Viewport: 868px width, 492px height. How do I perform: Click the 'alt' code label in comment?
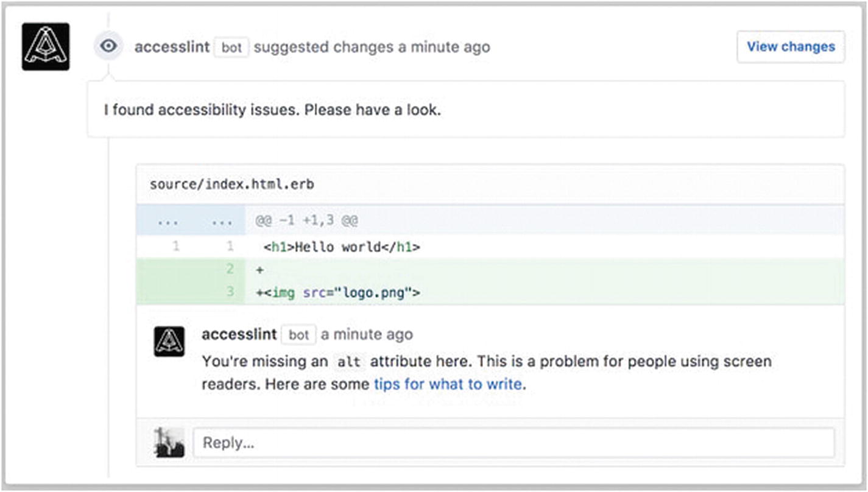[x=350, y=362]
